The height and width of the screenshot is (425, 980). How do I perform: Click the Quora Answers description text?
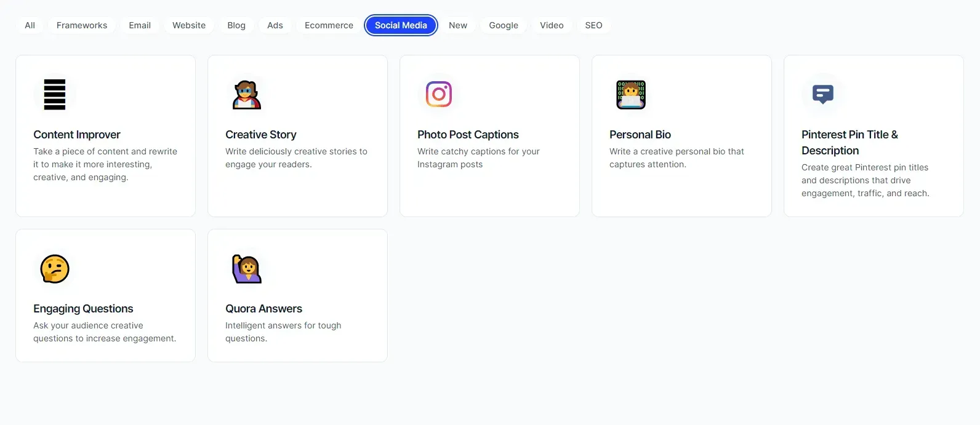[283, 332]
